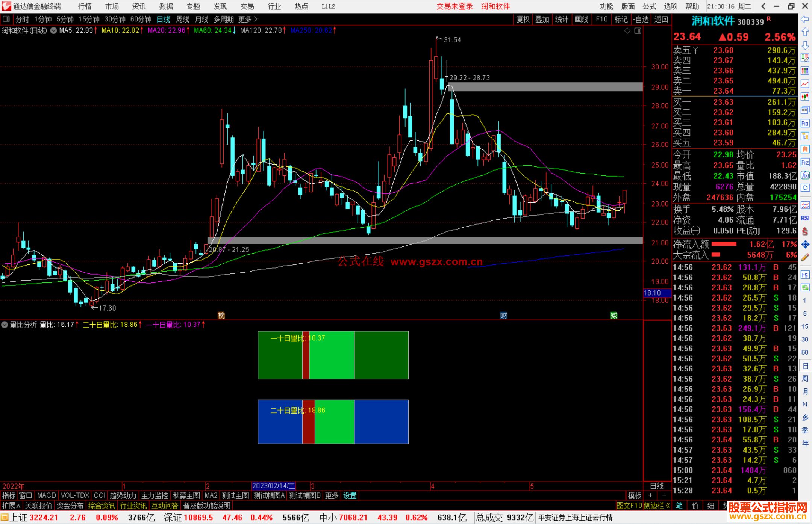
Task: Toggle the round button beside 润和软件(日线)
Action: (x=53, y=30)
